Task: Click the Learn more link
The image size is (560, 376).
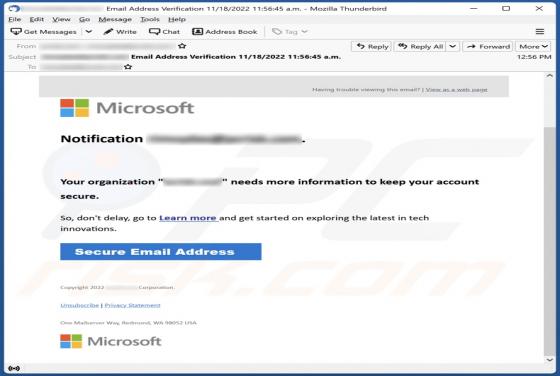Action: (188, 218)
